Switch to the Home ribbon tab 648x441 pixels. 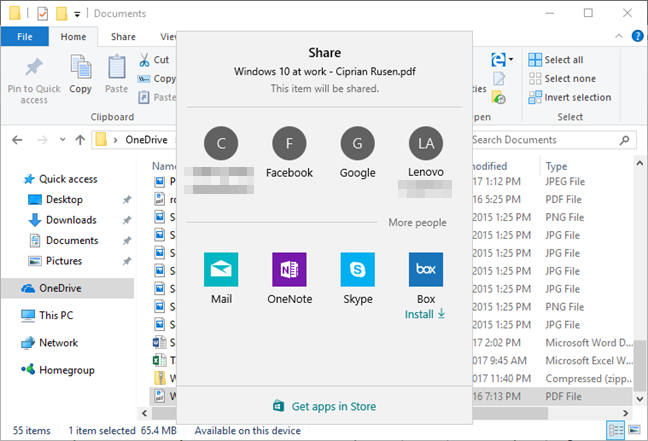[x=74, y=37]
